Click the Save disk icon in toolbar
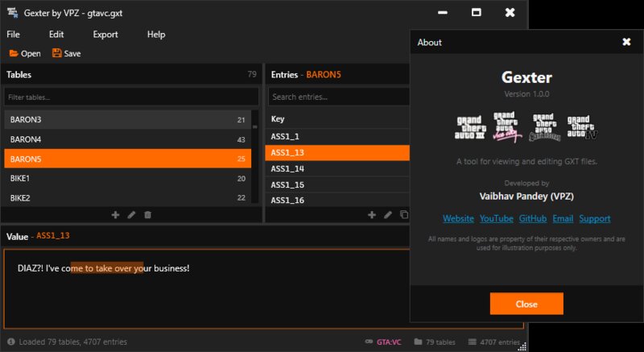Viewport: 644px width, 352px height. 57,54
